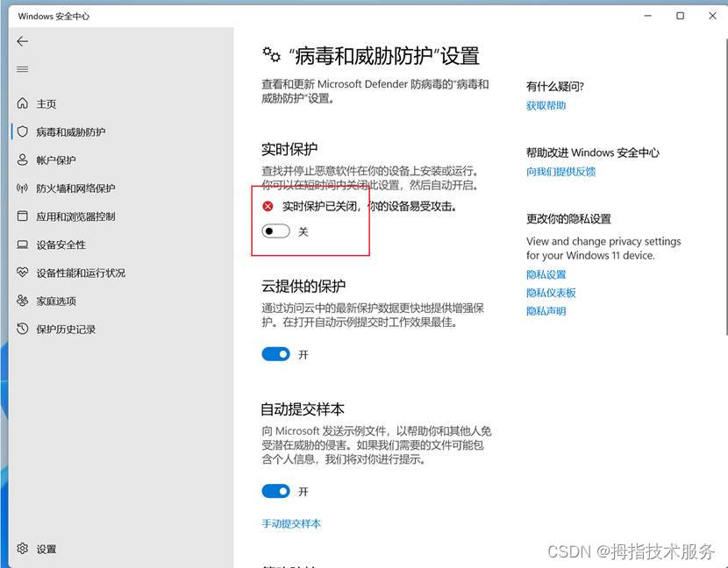Click the family icon for 家庭选项
The width and height of the screenshot is (728, 568).
pyautogui.click(x=22, y=301)
